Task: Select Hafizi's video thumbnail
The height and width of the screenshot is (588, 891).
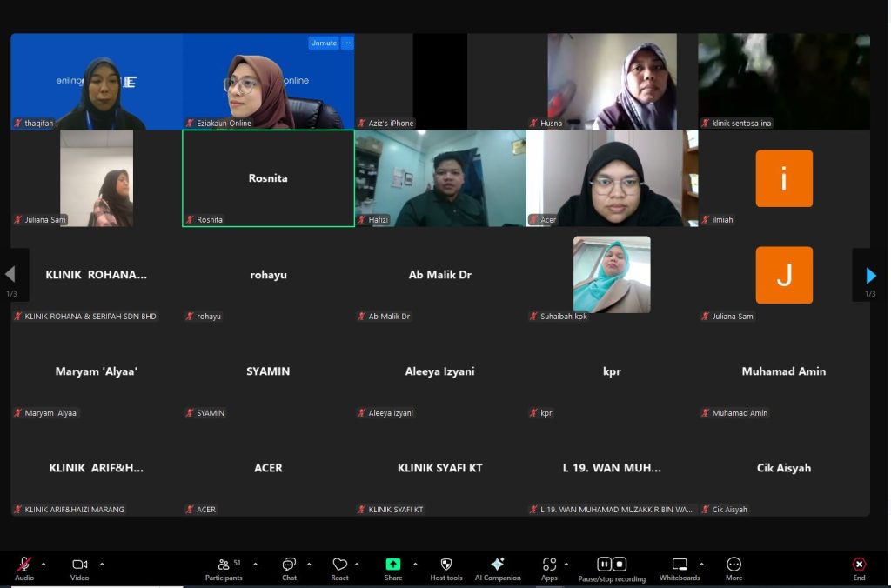Action: pos(440,178)
